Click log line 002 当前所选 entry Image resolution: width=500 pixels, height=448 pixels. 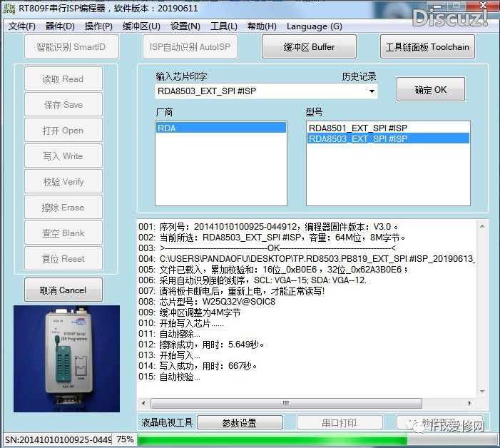[x=272, y=238]
